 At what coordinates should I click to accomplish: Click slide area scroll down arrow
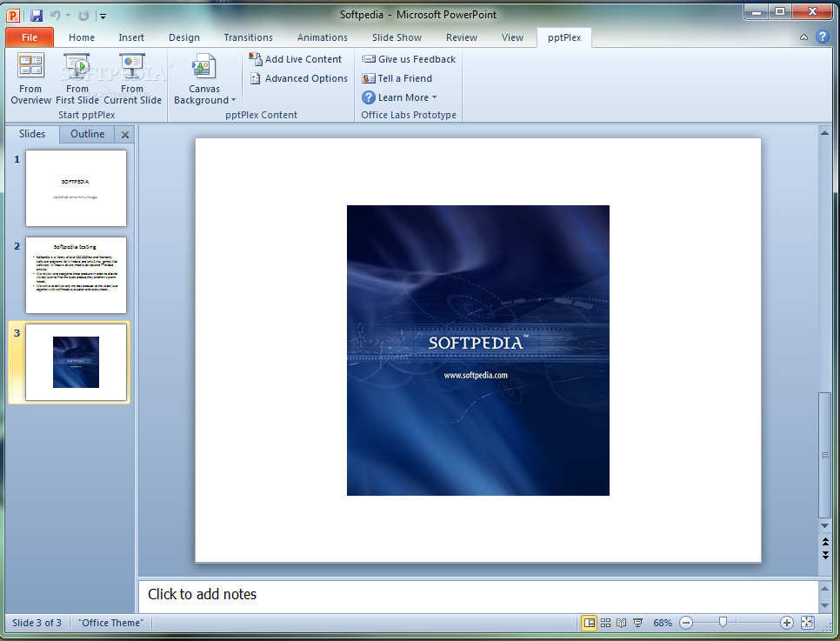pyautogui.click(x=824, y=526)
